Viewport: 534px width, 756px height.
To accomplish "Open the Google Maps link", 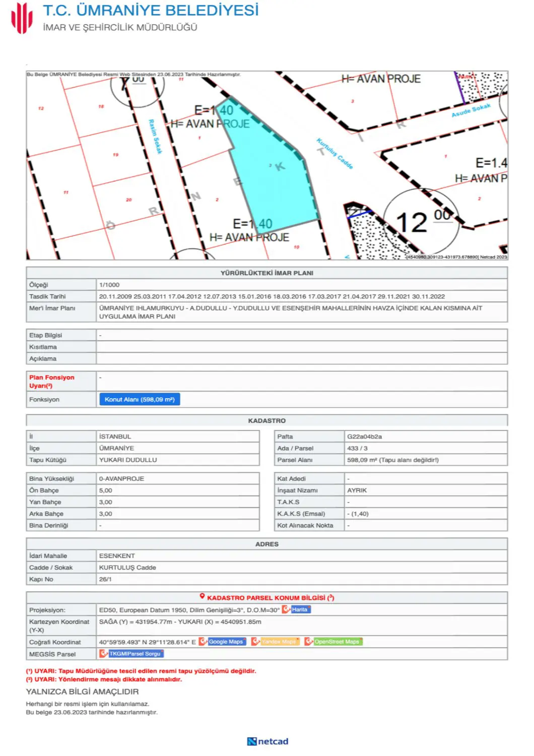I will pos(226,642).
